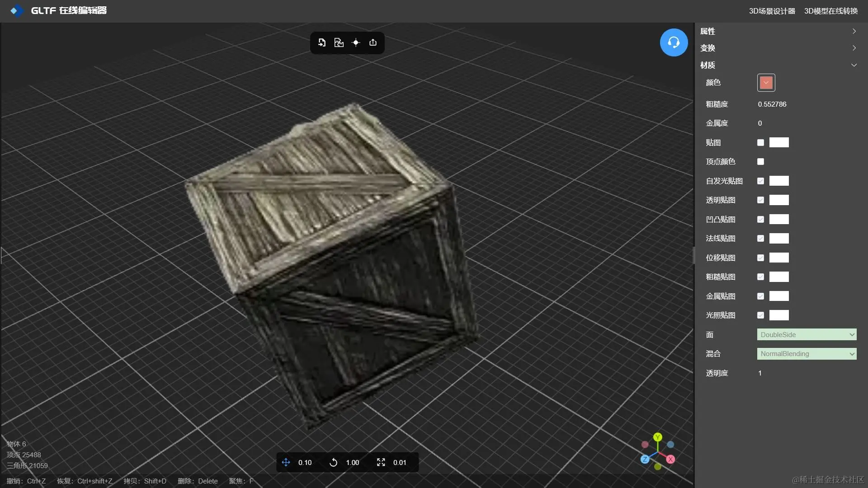This screenshot has height=488, width=868.
Task: Select the rotate snap icon
Action: [x=334, y=462]
